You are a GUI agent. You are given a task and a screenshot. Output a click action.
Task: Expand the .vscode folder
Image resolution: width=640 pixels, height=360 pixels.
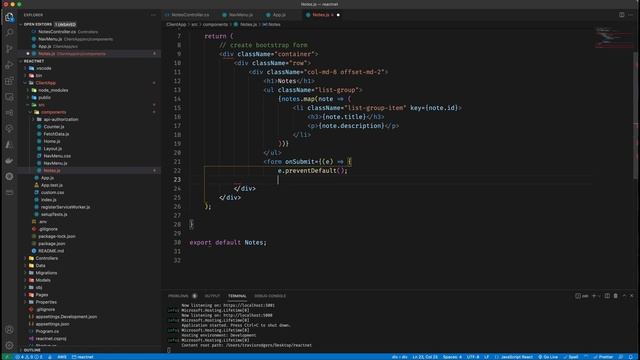tap(43, 68)
